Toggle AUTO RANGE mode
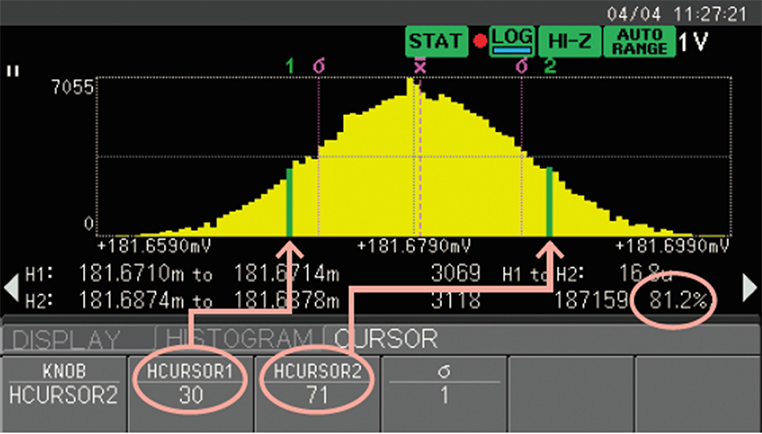The height and width of the screenshot is (434, 762). click(x=640, y=41)
